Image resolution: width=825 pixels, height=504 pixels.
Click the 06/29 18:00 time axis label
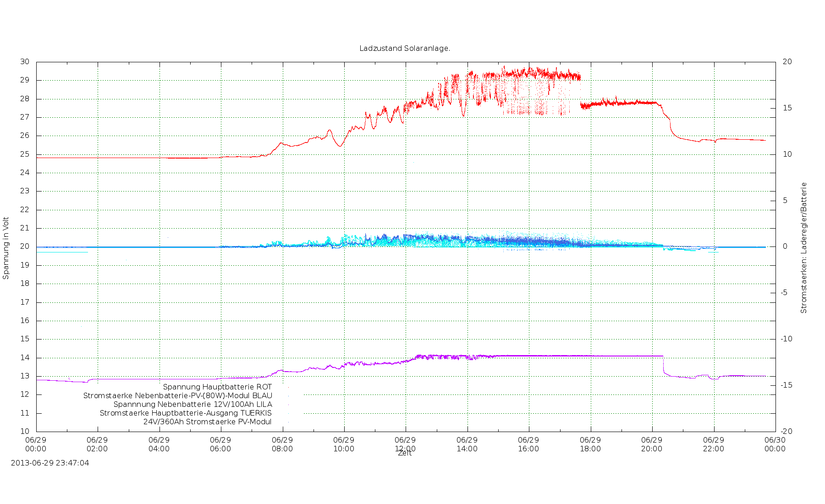coord(590,444)
